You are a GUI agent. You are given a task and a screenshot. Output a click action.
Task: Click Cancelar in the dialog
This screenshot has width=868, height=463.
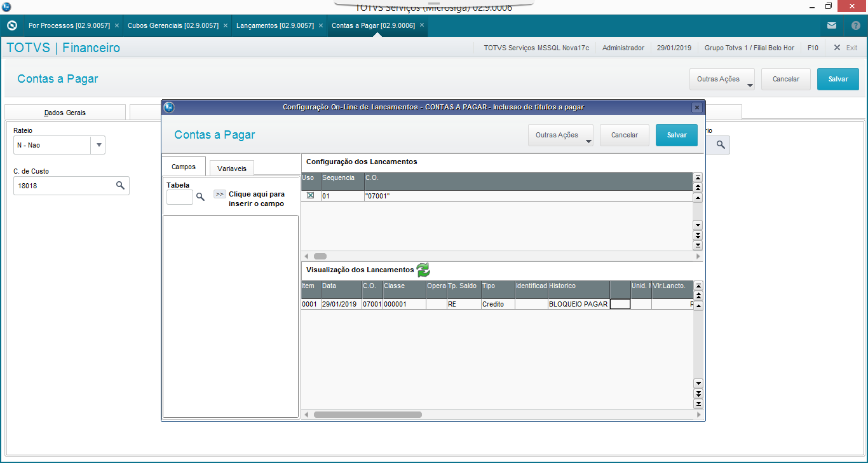625,135
